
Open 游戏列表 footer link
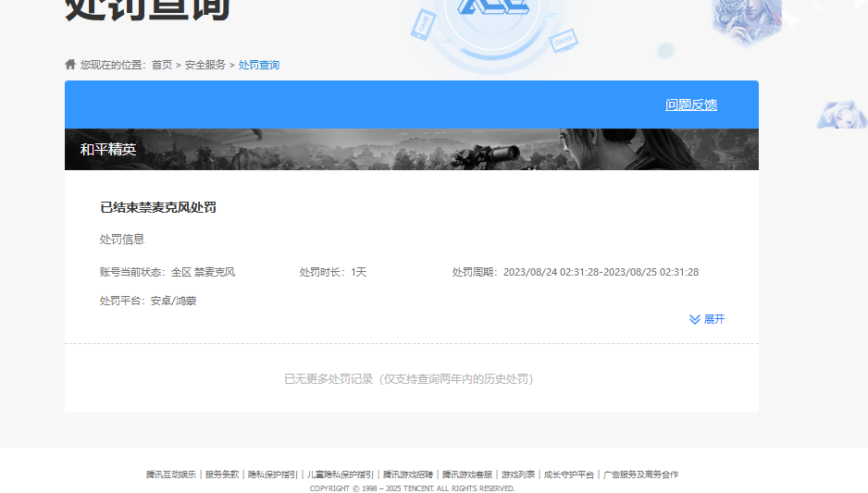click(518, 475)
